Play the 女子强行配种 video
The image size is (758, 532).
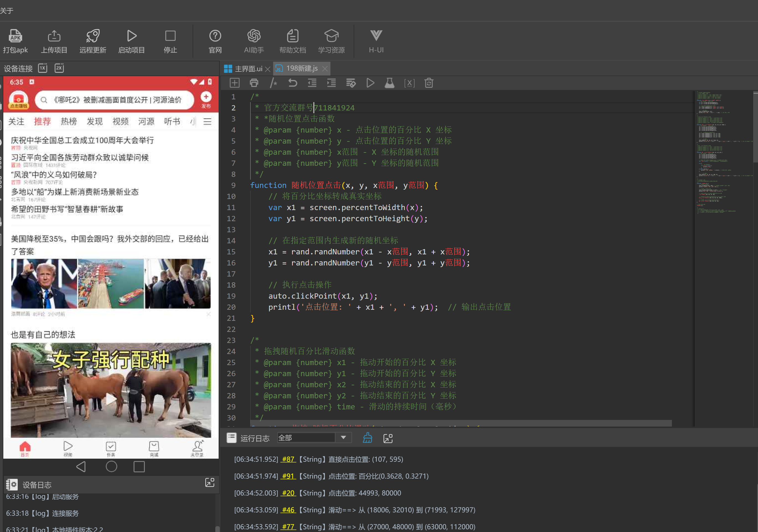pos(111,390)
